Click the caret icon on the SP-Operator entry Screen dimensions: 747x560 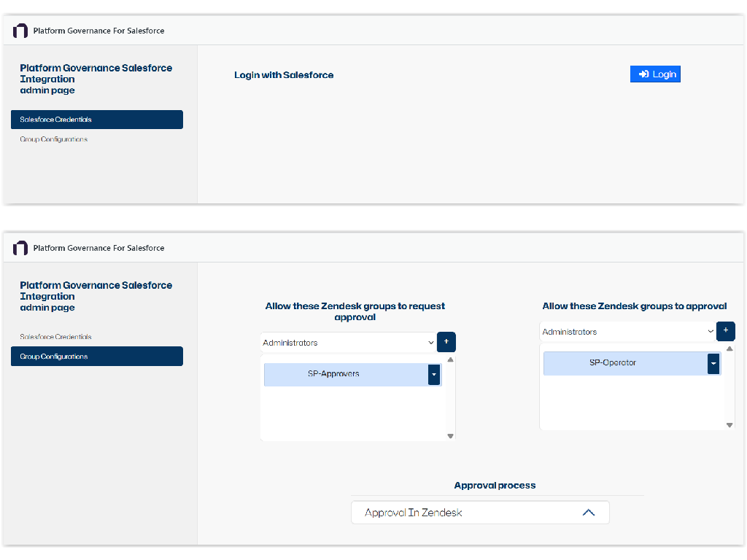click(713, 363)
